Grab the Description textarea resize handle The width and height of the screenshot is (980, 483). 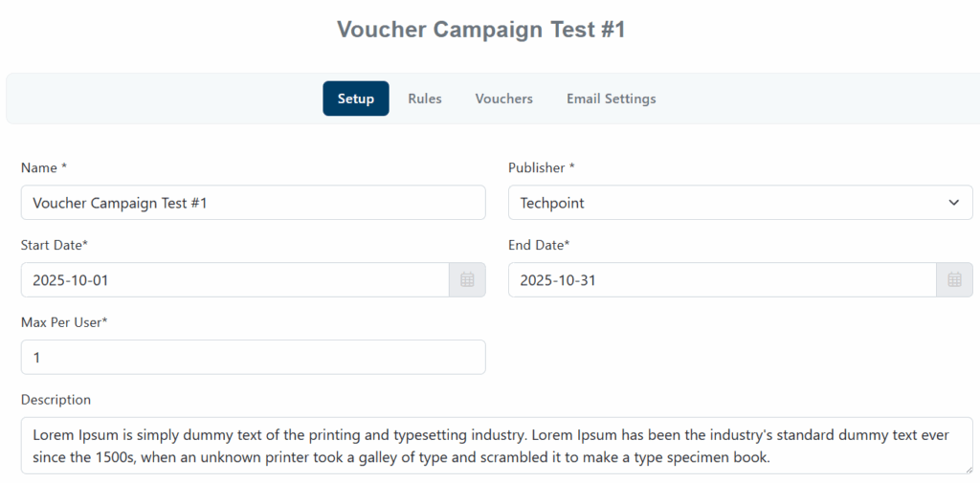coord(967,468)
